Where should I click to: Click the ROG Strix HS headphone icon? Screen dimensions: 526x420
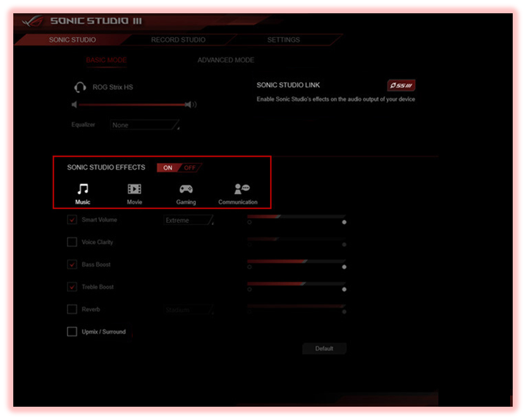[80, 87]
